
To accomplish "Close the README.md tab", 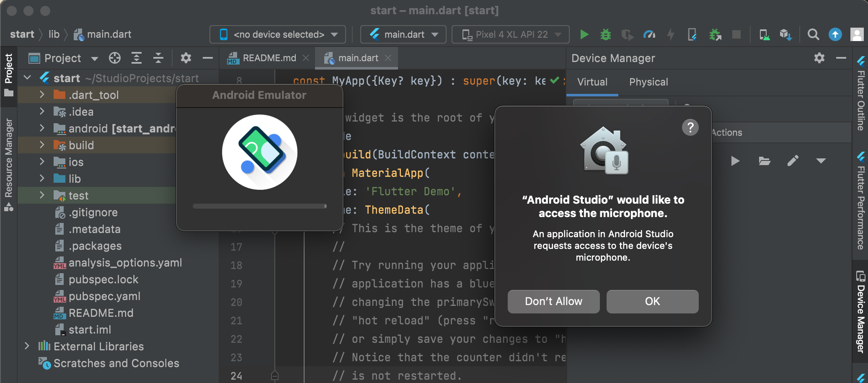I will [x=306, y=58].
